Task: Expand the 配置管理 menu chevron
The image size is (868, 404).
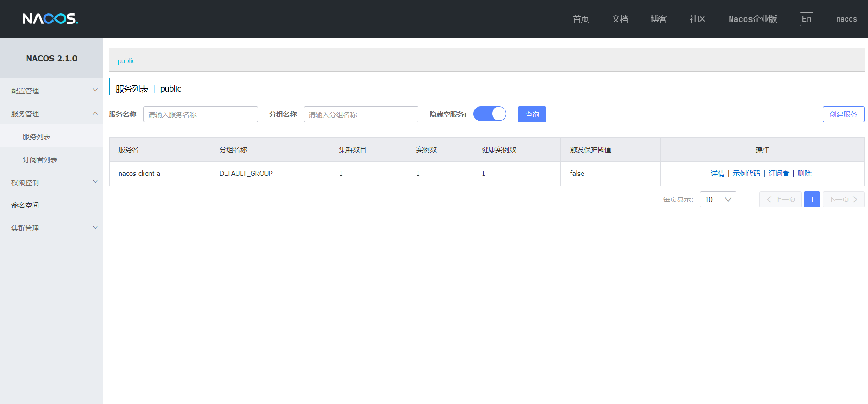Action: 95,90
